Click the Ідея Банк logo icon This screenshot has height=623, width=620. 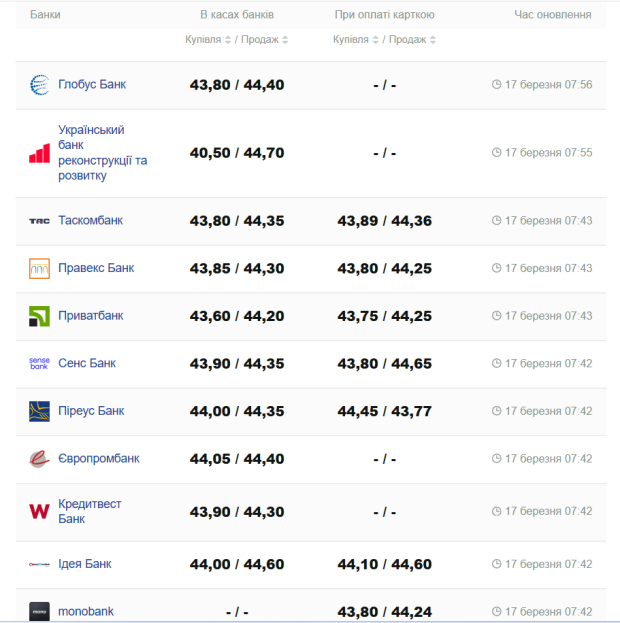pyautogui.click(x=39, y=564)
